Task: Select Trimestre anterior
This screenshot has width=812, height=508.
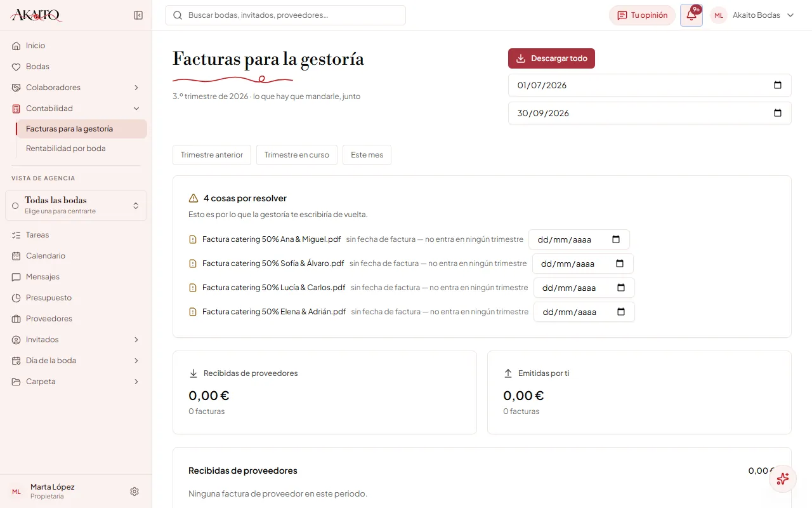Action: [212, 155]
